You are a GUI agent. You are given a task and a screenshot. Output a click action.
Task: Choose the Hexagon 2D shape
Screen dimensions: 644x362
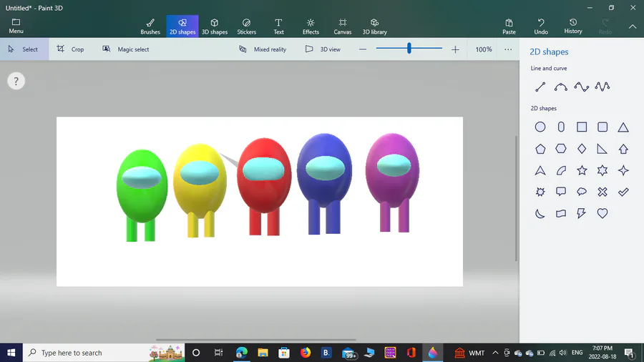560,149
